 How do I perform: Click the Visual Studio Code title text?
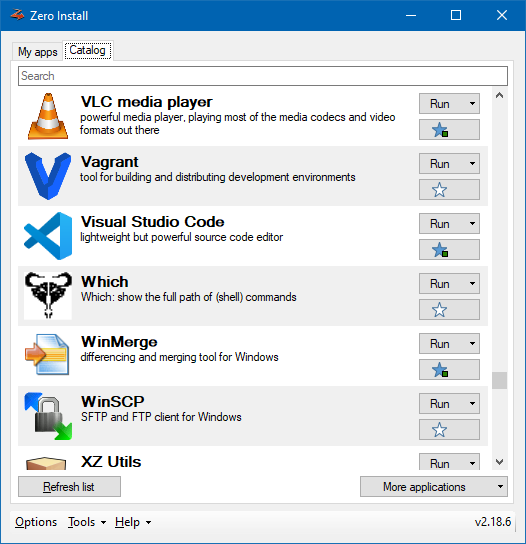tap(152, 222)
